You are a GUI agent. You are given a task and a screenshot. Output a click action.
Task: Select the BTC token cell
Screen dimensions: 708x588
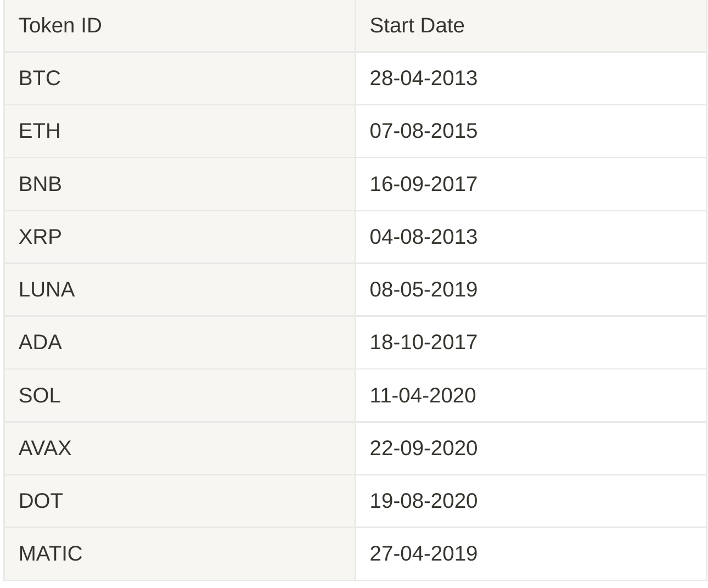pos(179,79)
